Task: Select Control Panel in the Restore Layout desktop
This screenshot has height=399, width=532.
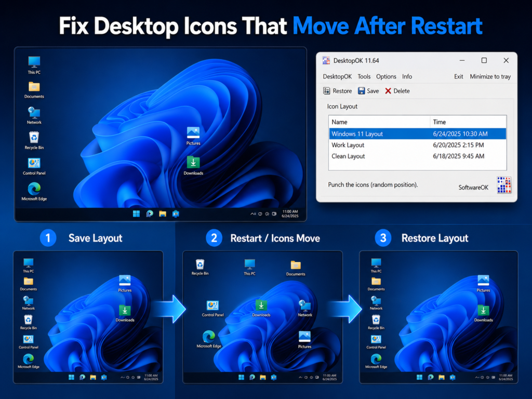Action: 376,342
